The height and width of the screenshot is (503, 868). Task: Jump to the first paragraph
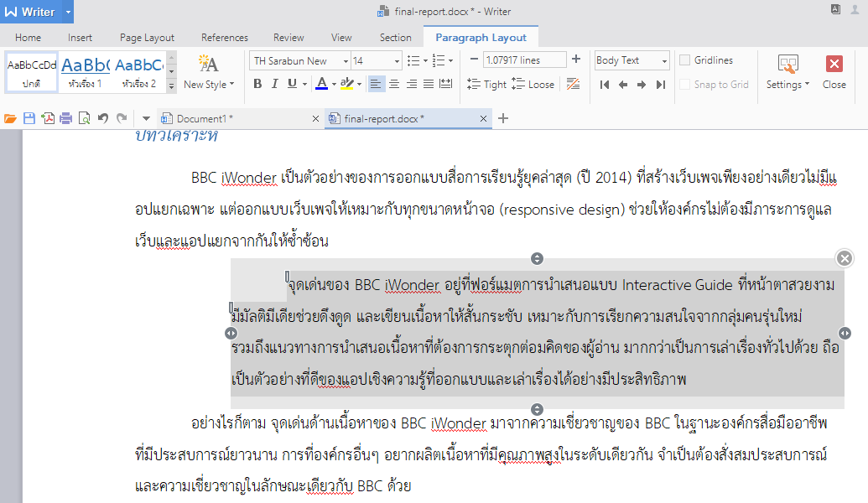pyautogui.click(x=605, y=85)
